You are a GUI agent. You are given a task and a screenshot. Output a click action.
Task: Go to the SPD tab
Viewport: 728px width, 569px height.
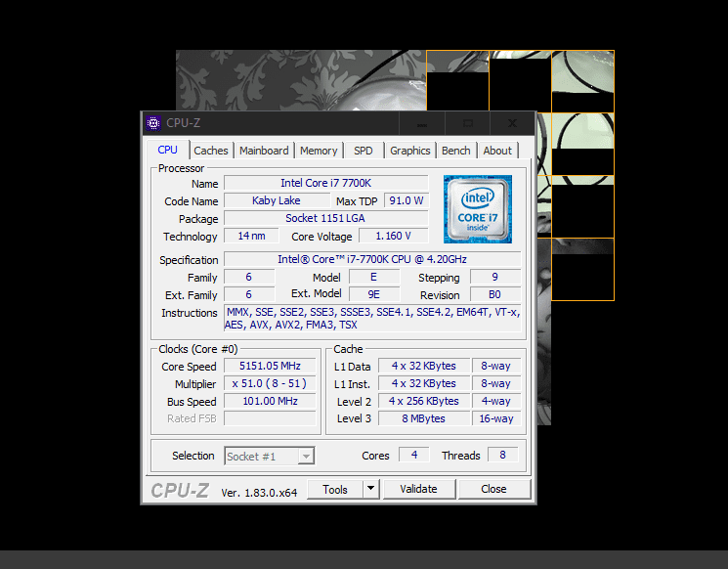tap(364, 151)
